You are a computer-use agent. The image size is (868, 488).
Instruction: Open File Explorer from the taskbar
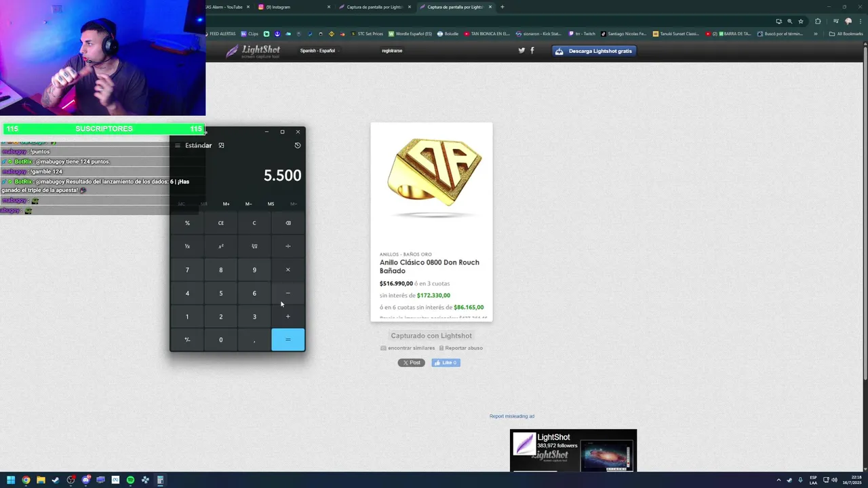pyautogui.click(x=41, y=480)
